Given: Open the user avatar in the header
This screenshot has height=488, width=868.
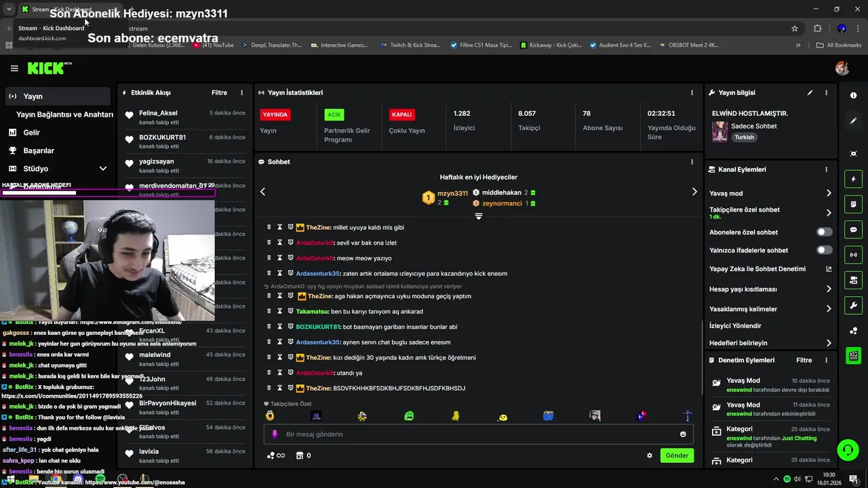Looking at the screenshot, I should 842,68.
